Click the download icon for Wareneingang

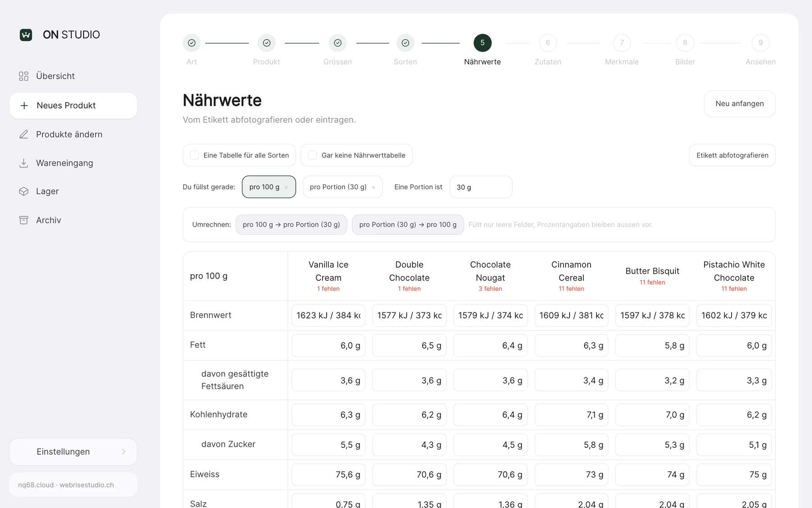(x=23, y=163)
